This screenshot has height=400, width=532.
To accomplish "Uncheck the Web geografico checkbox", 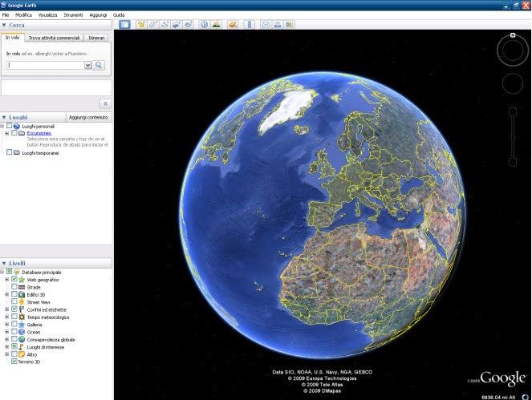I will 14,279.
